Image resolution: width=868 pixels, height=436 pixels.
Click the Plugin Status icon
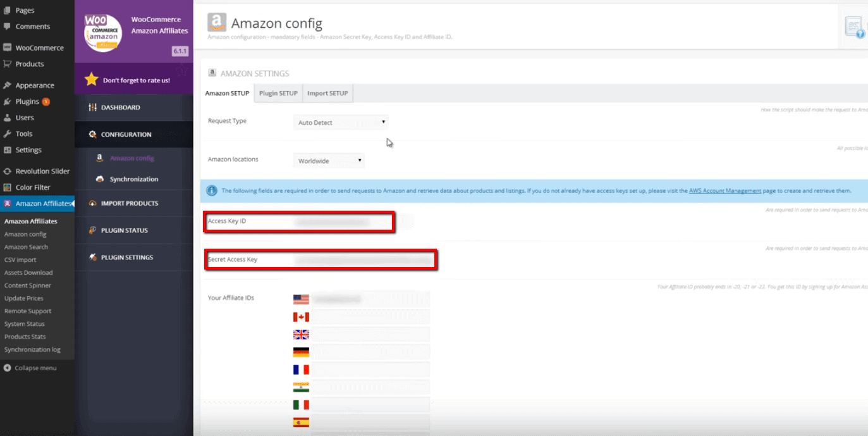[93, 230]
